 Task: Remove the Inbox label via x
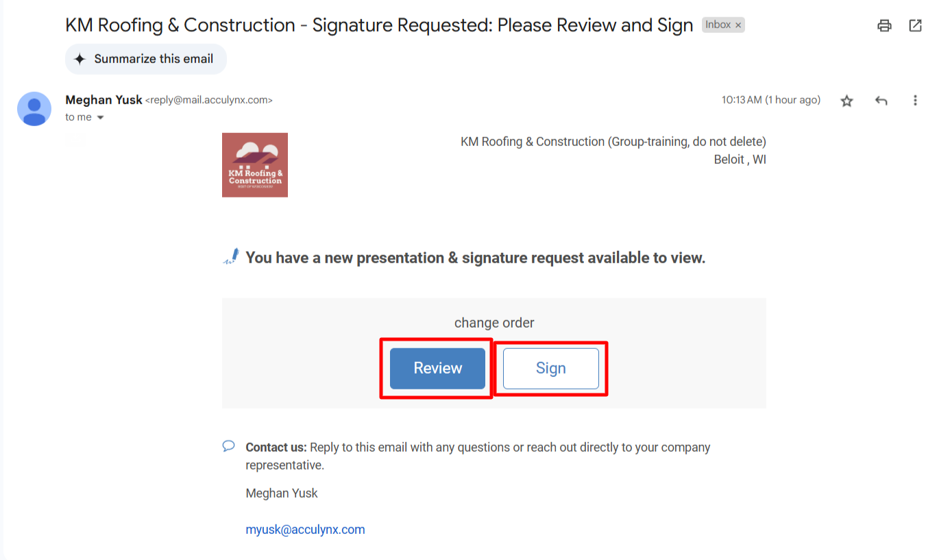(738, 25)
